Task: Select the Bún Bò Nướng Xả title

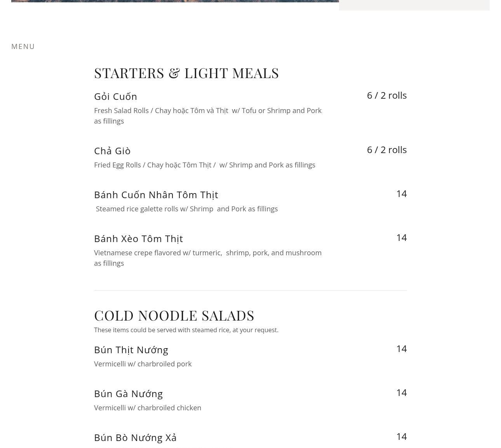Action: click(135, 438)
